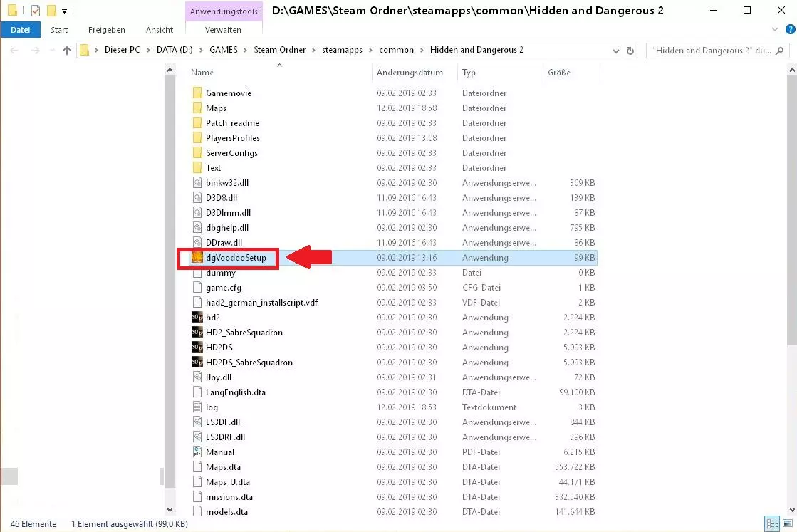Open the Datei menu
The image size is (797, 532).
coord(21,30)
